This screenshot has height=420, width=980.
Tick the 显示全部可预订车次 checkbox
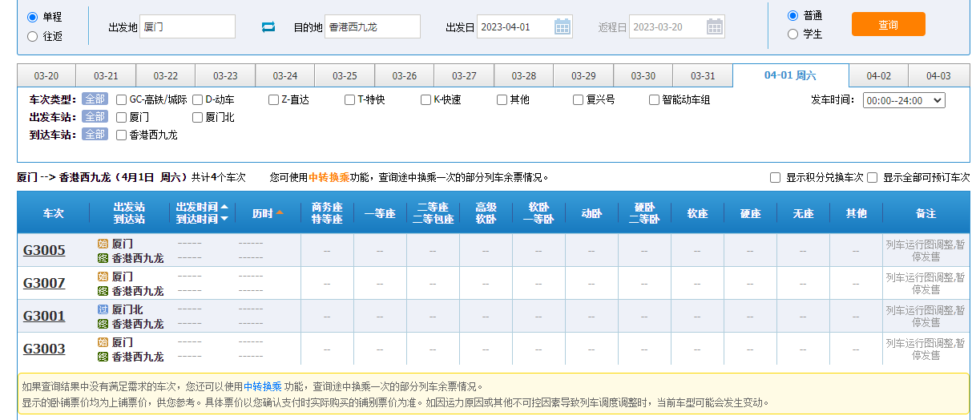tap(872, 177)
